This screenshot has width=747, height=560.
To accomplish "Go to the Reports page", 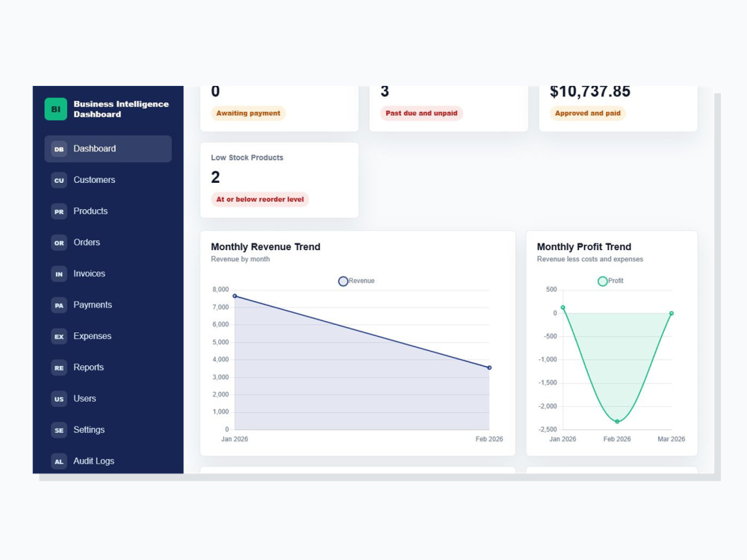I will 108,367.
